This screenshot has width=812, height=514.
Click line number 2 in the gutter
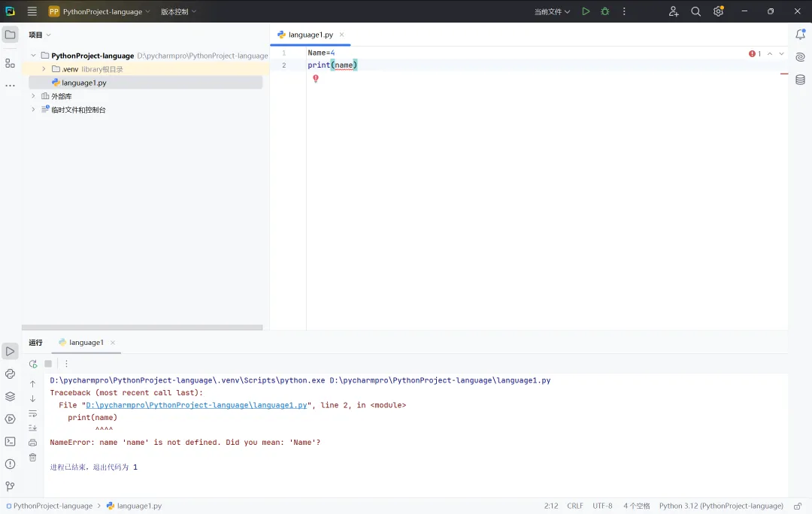pyautogui.click(x=283, y=65)
